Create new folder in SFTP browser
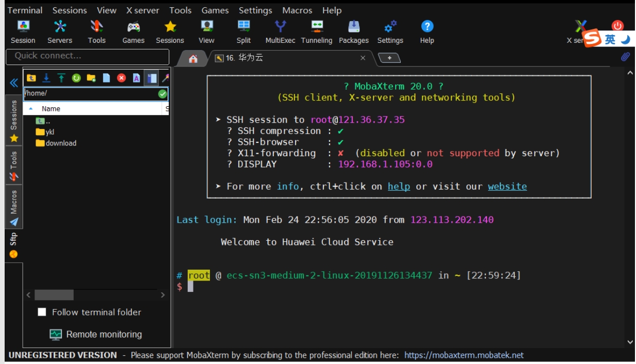 pos(91,78)
